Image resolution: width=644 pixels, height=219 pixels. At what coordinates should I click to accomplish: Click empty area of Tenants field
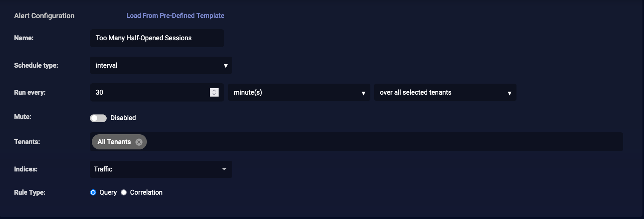pos(379,142)
